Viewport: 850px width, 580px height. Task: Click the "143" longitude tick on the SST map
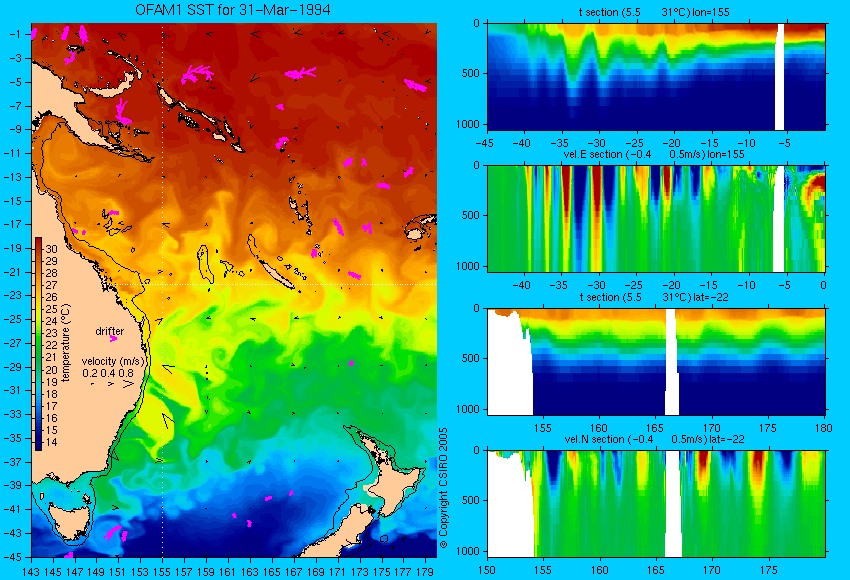31,571
